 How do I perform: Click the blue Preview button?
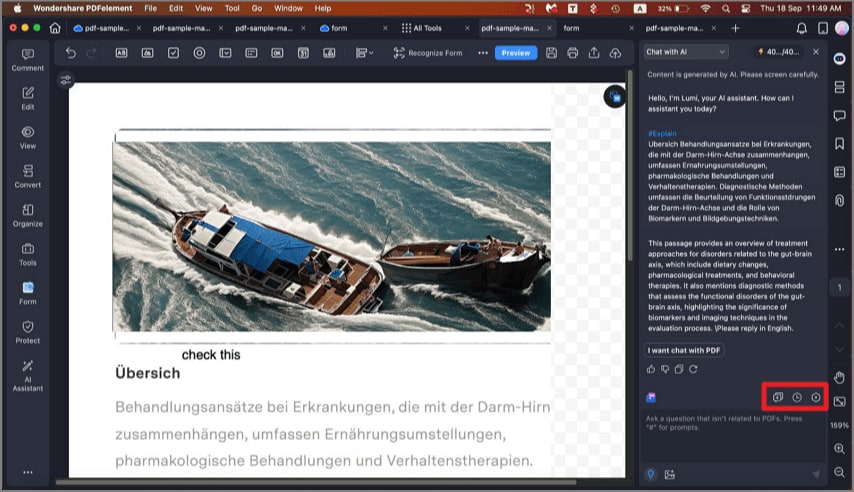(516, 53)
